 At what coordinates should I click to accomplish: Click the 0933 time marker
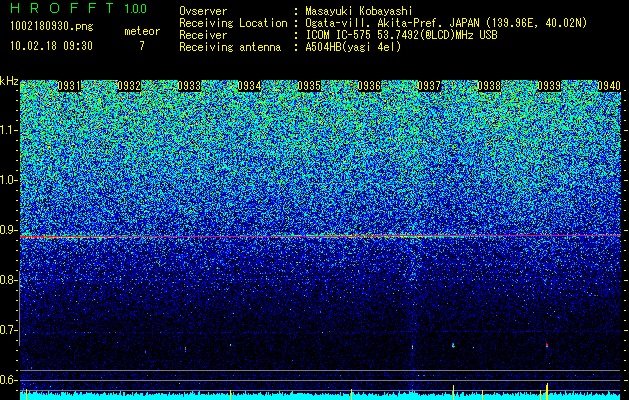[189, 86]
